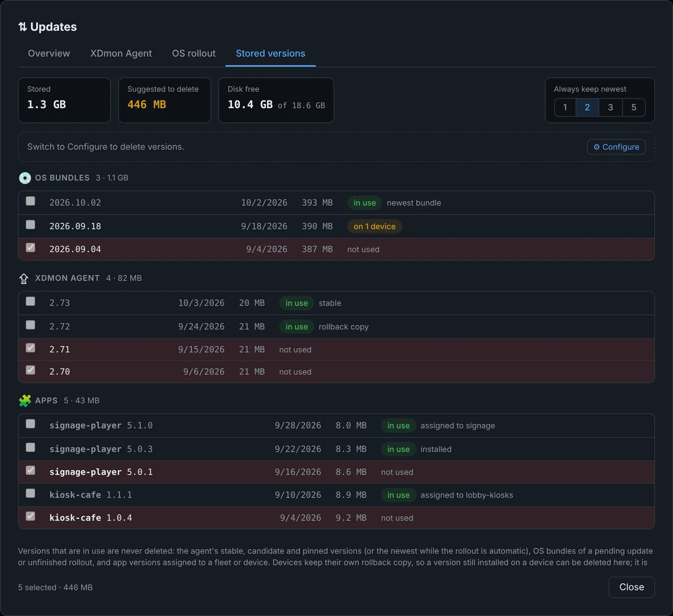Click the '5 selected · 446 MB' status text
Image resolution: width=673 pixels, height=616 pixels.
tap(55, 587)
